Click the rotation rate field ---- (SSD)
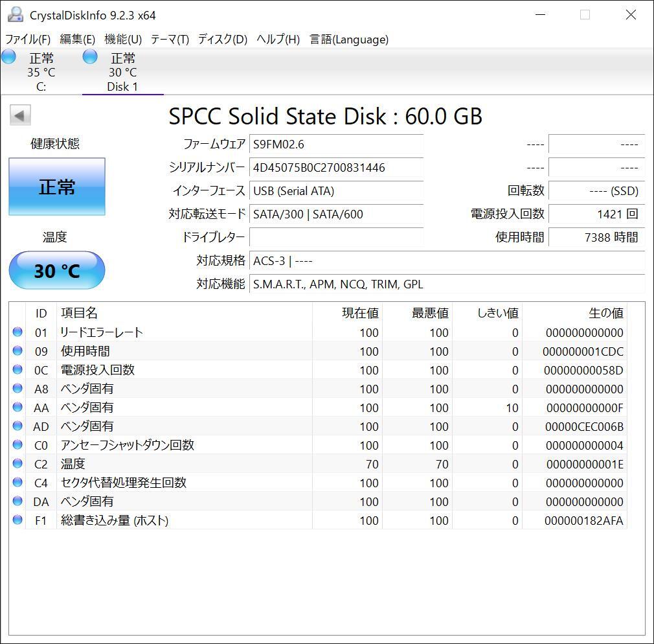The image size is (654, 644). point(597,191)
